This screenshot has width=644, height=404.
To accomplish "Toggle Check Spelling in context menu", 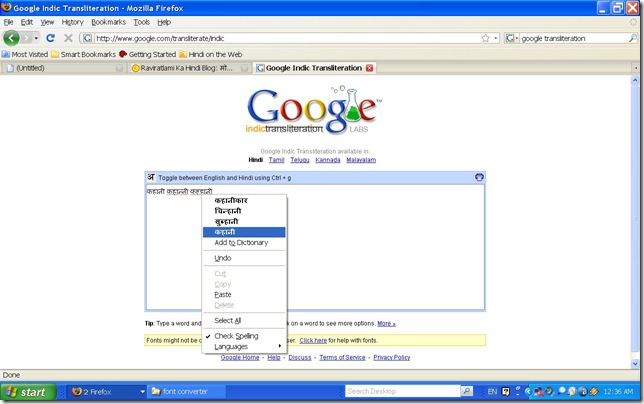I will pyautogui.click(x=244, y=336).
